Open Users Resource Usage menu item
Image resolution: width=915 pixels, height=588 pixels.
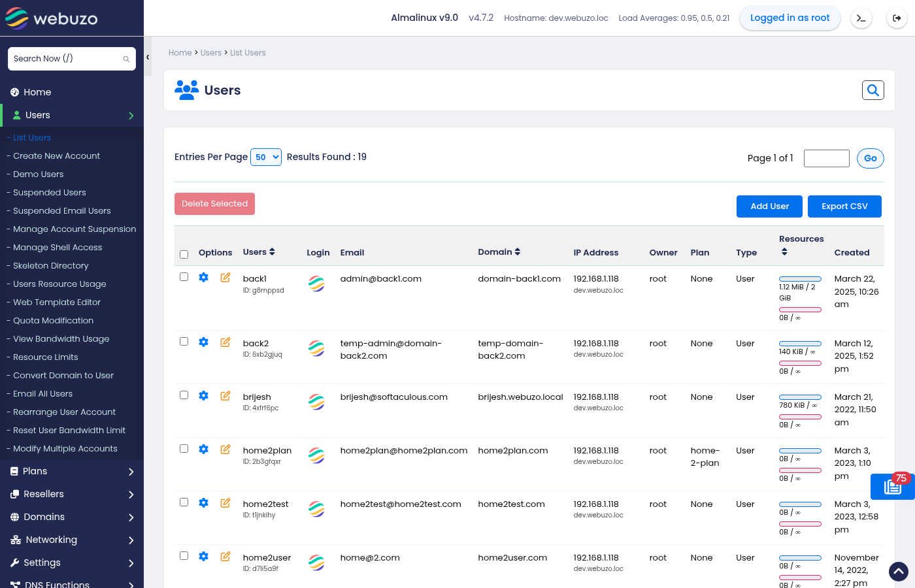pyautogui.click(x=59, y=284)
